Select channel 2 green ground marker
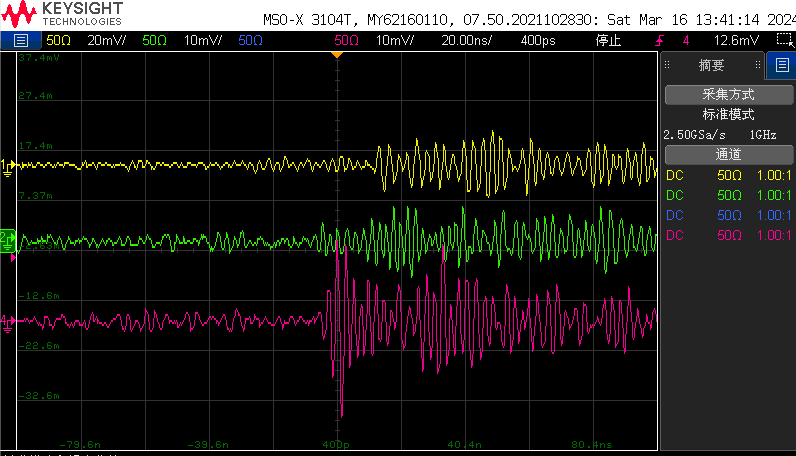 tap(7, 238)
